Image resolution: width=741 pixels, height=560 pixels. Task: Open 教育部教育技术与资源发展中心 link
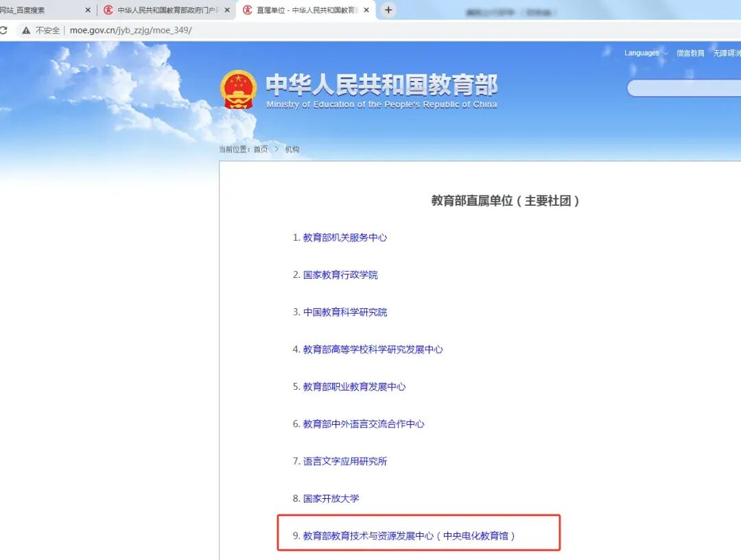[409, 536]
